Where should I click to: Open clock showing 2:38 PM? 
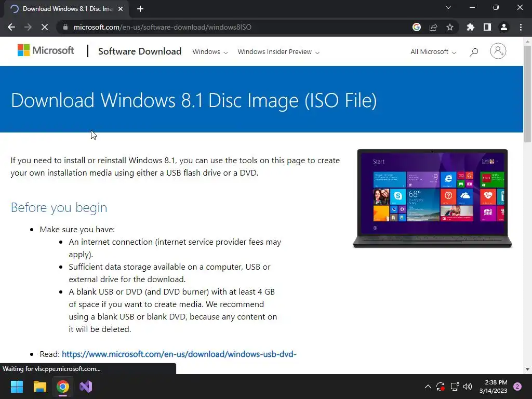pyautogui.click(x=494, y=387)
